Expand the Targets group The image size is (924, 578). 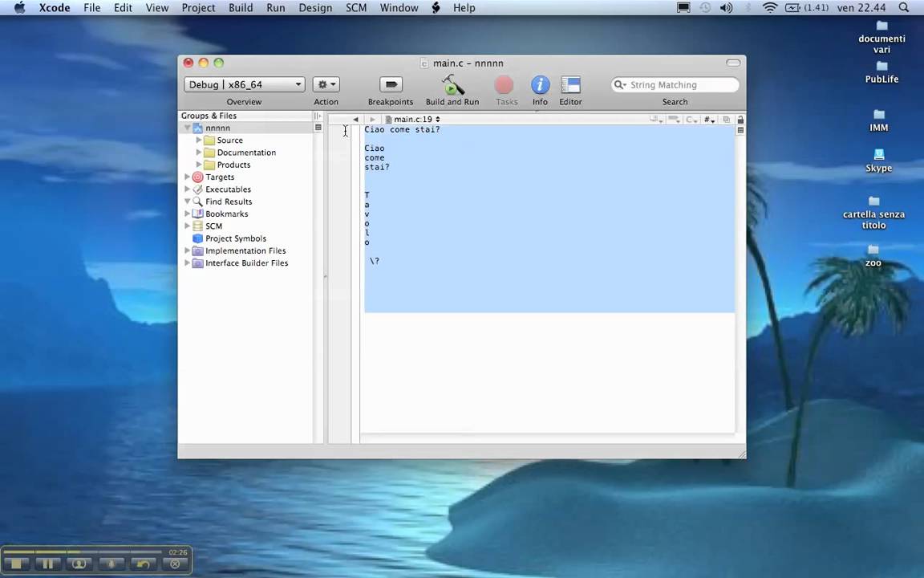coord(188,177)
